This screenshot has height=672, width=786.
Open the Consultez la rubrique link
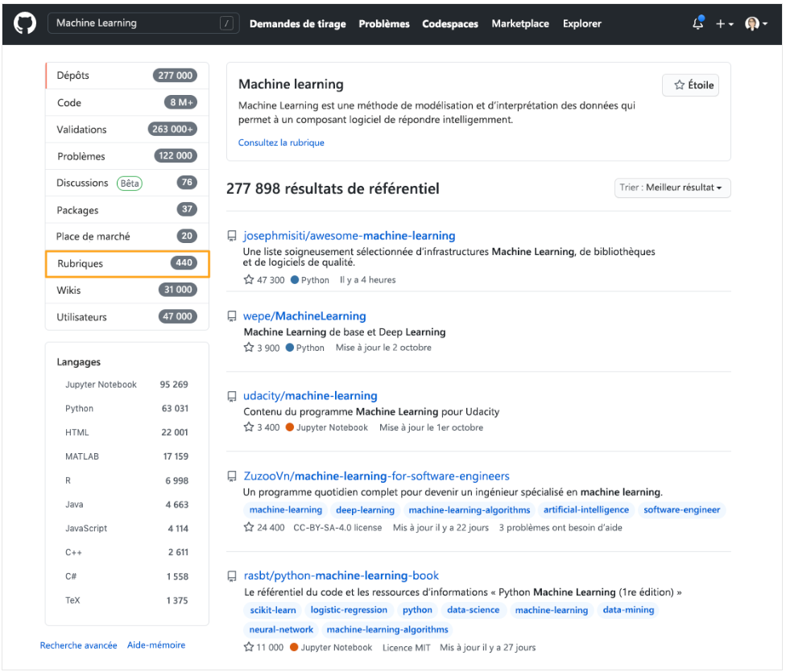click(x=281, y=143)
